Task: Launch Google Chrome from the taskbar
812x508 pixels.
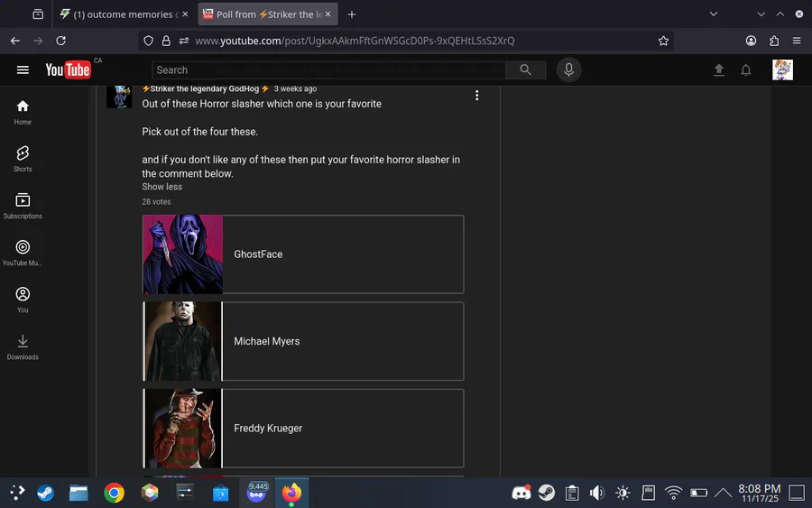Action: (114, 493)
